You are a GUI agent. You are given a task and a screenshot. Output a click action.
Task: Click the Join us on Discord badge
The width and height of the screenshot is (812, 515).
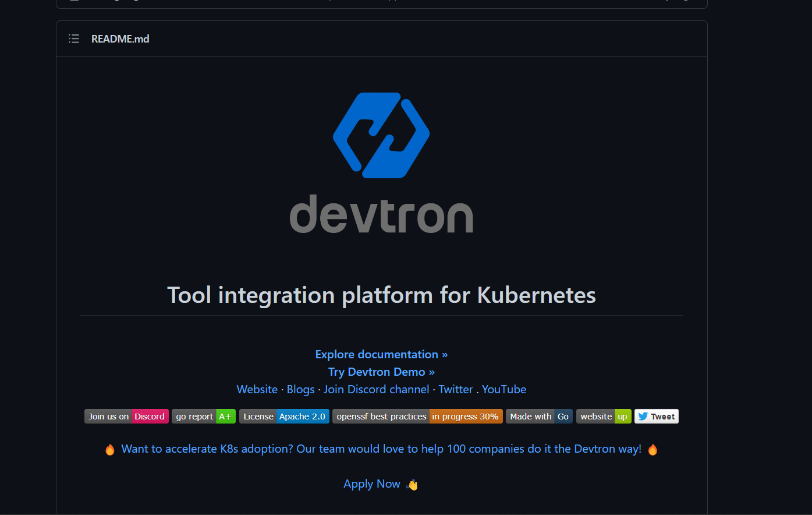126,417
